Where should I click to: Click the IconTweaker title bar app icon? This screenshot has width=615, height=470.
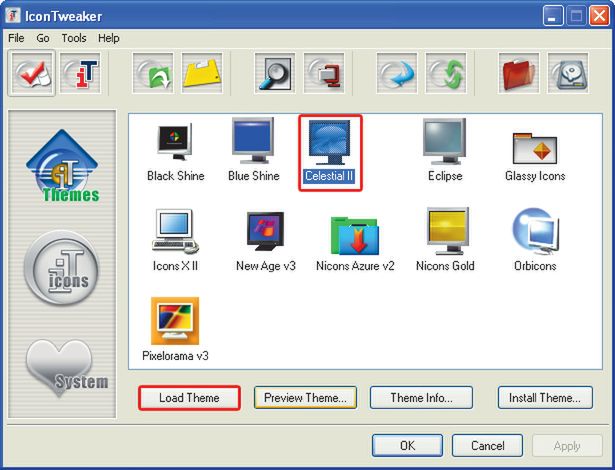(x=13, y=16)
